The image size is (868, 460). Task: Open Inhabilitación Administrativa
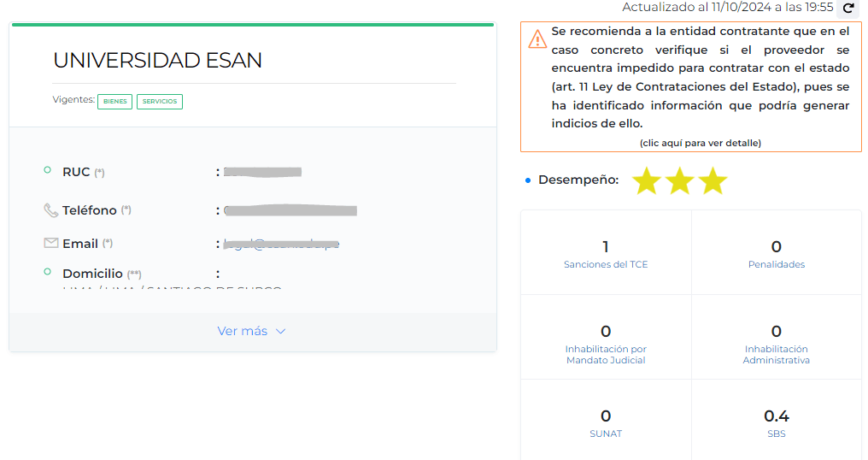[776, 355]
